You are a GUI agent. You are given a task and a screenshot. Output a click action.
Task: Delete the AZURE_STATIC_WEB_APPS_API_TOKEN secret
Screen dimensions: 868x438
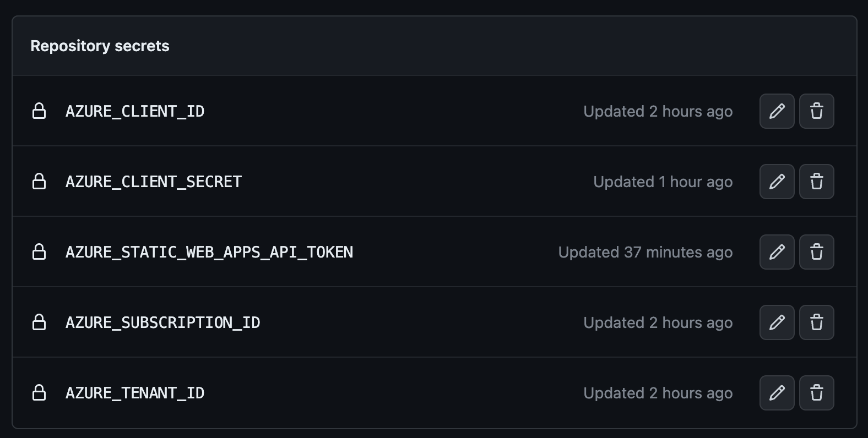(816, 252)
